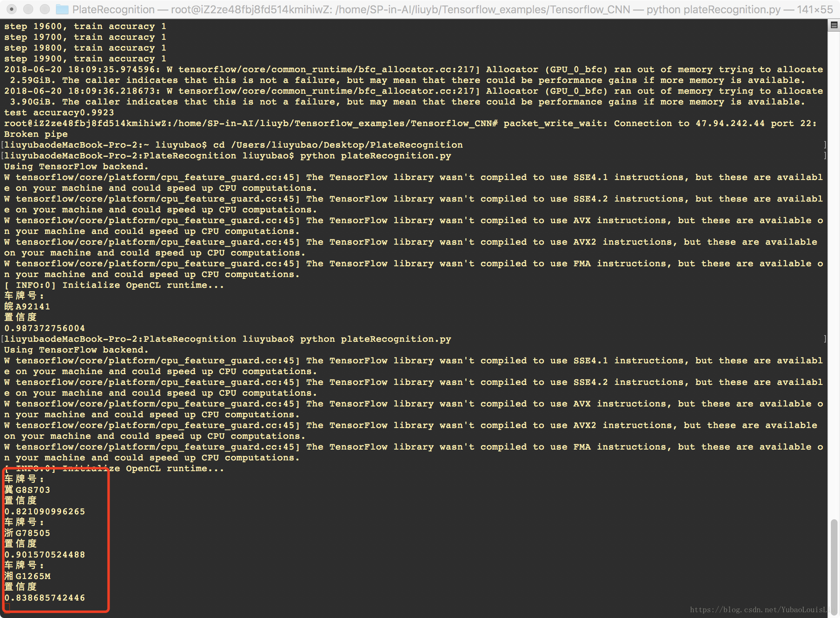Click the '2.59GiB' memory warning text
The height and width of the screenshot is (618, 840).
(33, 80)
